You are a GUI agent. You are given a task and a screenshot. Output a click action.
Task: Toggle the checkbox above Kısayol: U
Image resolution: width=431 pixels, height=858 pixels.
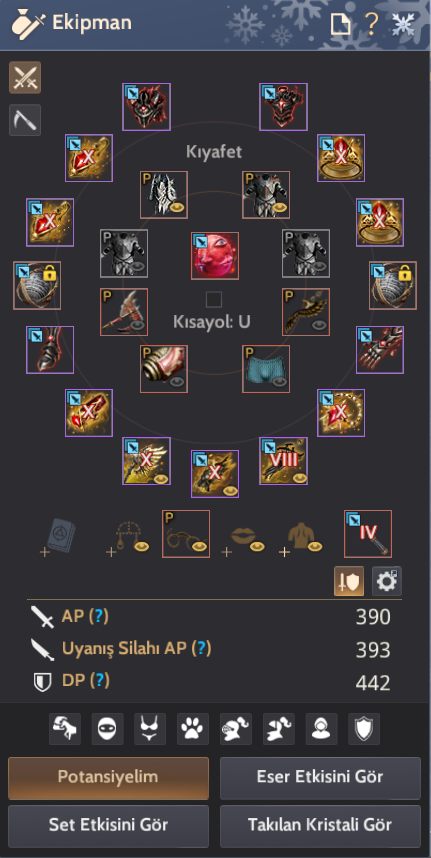(214, 299)
